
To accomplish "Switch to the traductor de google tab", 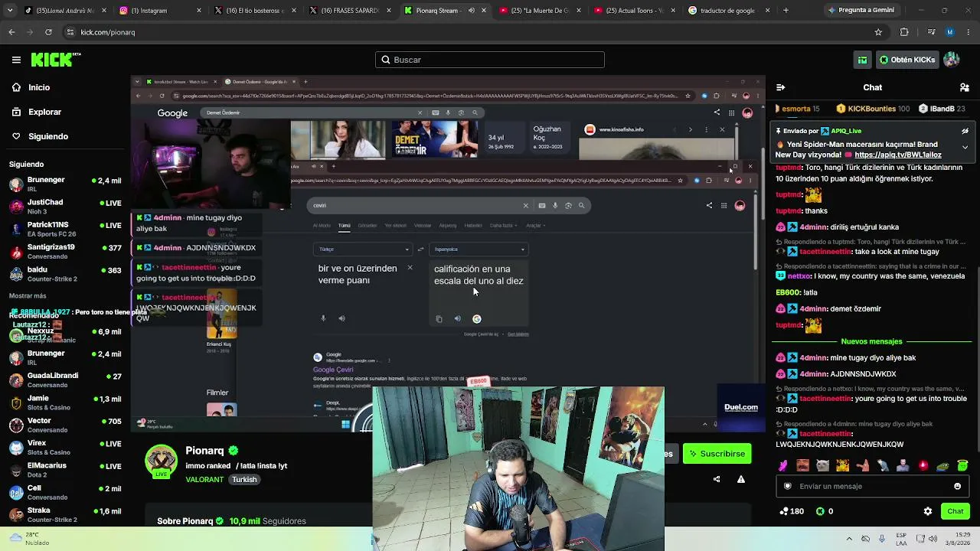I will click(x=729, y=11).
